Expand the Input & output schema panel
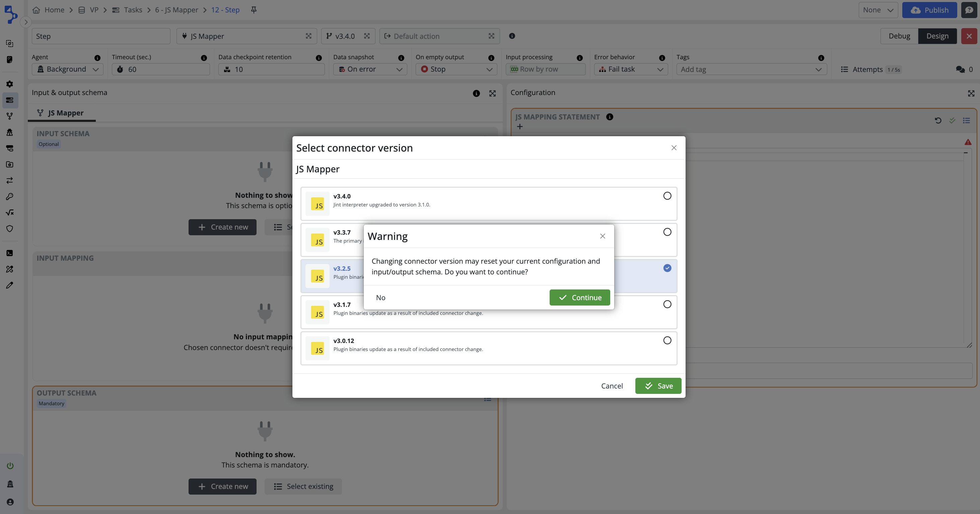 [x=492, y=93]
